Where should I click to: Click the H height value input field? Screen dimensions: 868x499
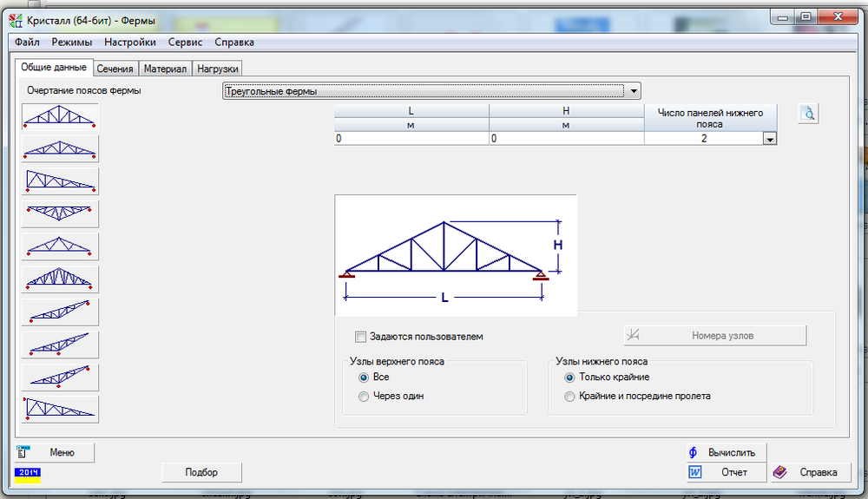click(566, 138)
